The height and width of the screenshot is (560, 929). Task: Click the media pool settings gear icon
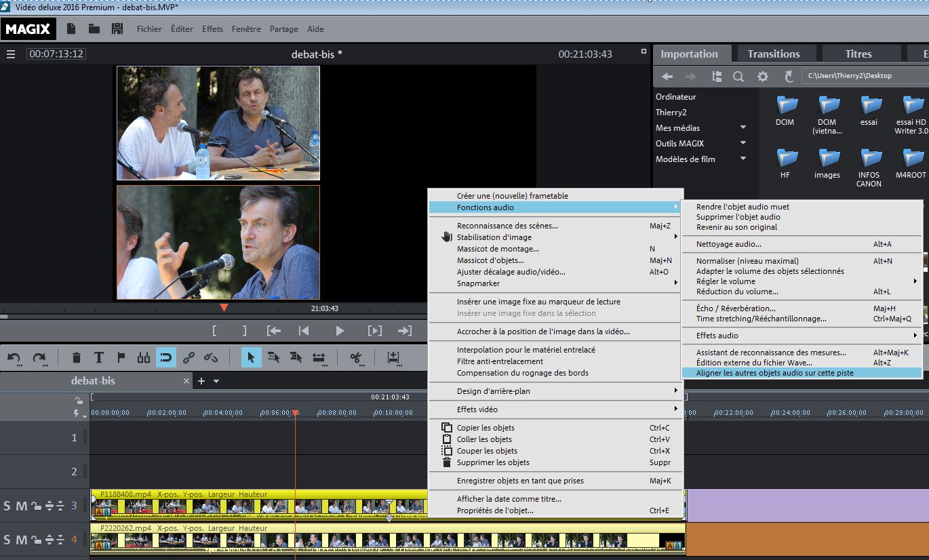pos(763,77)
